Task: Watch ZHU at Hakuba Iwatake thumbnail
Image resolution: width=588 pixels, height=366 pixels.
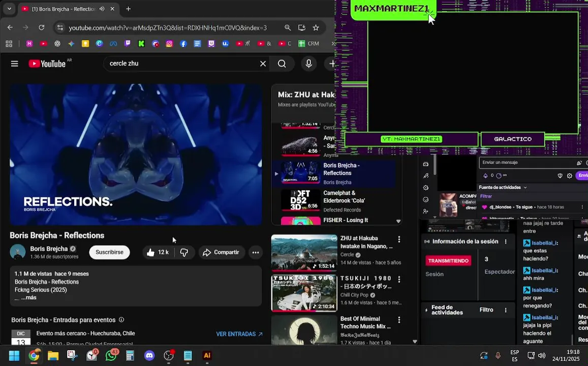Action: [304, 253]
